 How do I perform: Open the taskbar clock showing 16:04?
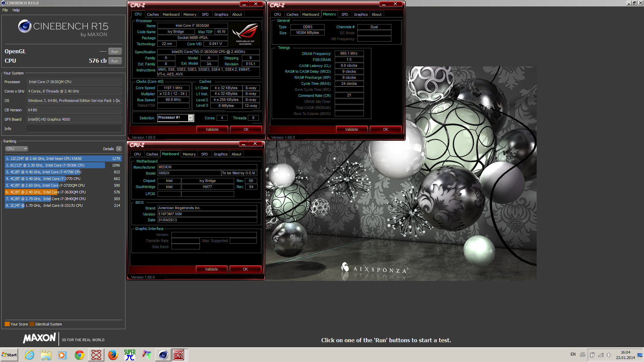tap(625, 355)
